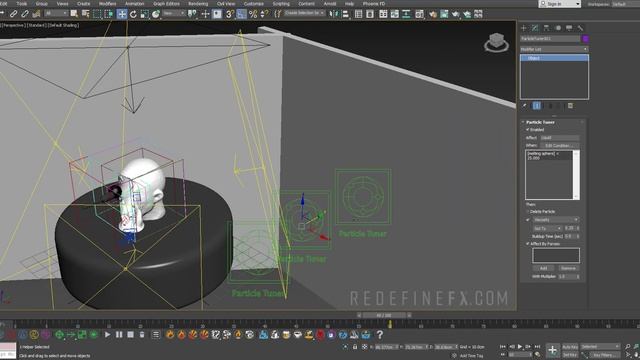Toggle the Viscosity checkbox

coord(528,220)
